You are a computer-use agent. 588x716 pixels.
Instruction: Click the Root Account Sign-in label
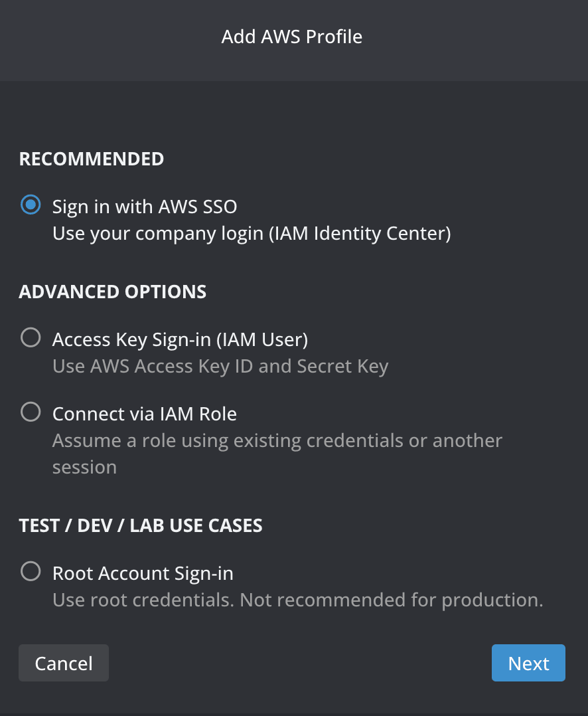(143, 573)
